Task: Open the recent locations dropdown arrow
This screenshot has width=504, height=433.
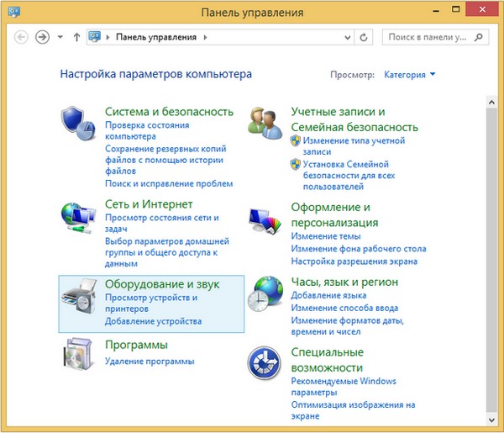Action: tap(60, 37)
